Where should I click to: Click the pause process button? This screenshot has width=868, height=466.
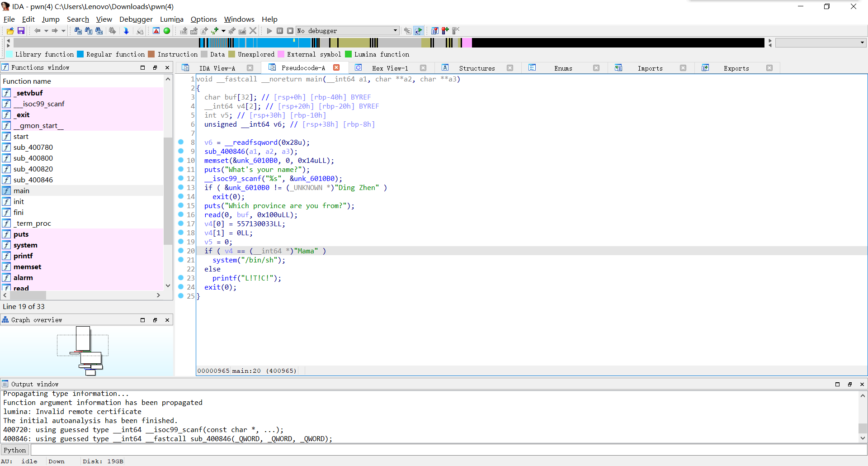pyautogui.click(x=280, y=31)
